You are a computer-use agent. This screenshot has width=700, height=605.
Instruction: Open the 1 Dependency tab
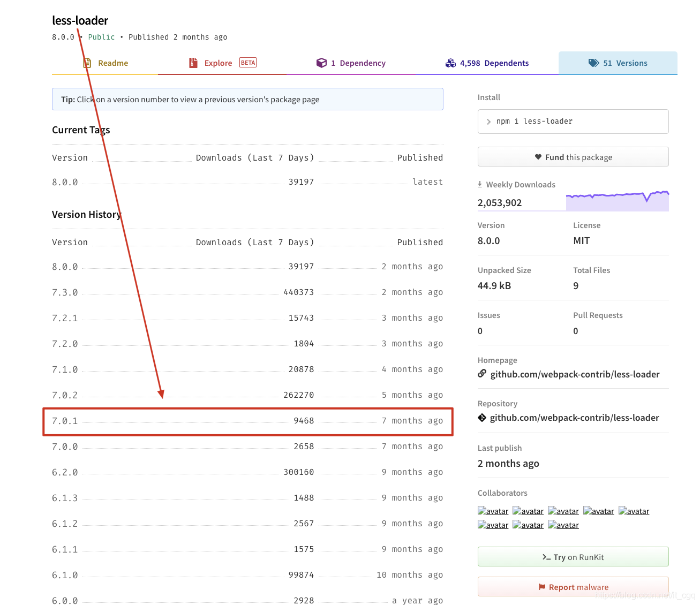click(x=351, y=63)
